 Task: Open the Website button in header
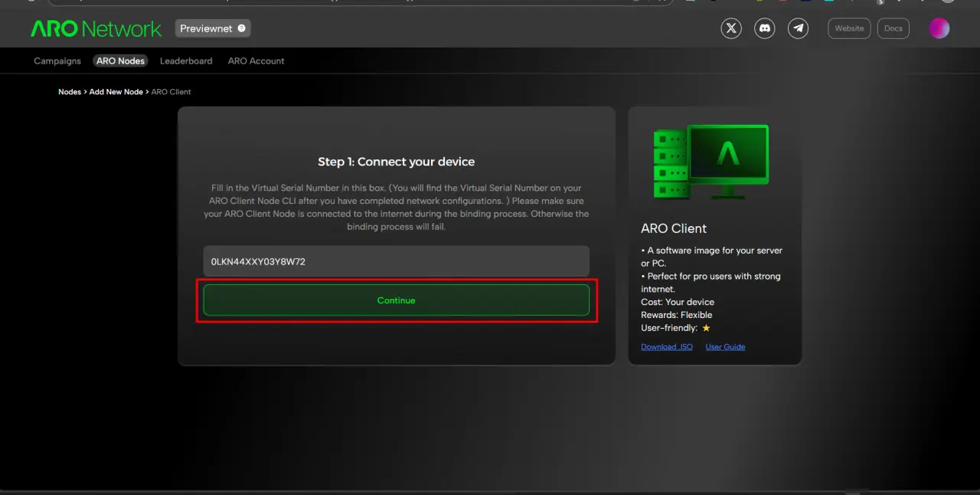tap(849, 28)
